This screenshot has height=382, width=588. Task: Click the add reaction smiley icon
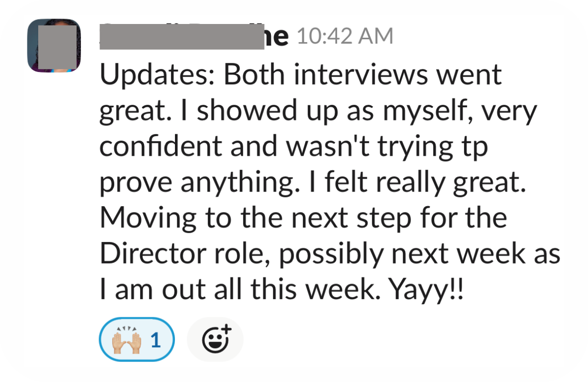(x=216, y=339)
